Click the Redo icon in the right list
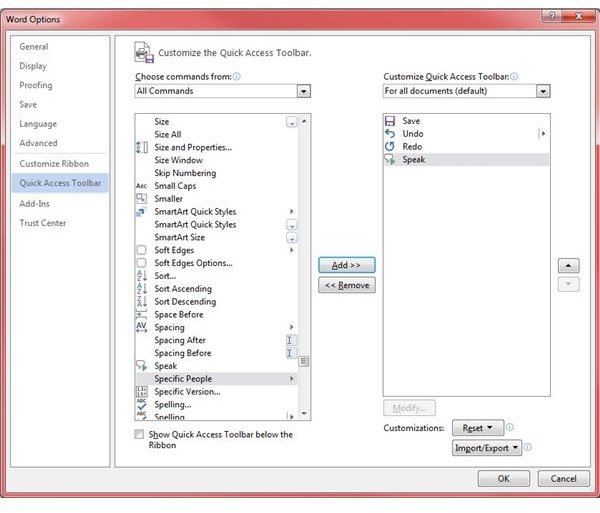This screenshot has width=600, height=513. [390, 147]
